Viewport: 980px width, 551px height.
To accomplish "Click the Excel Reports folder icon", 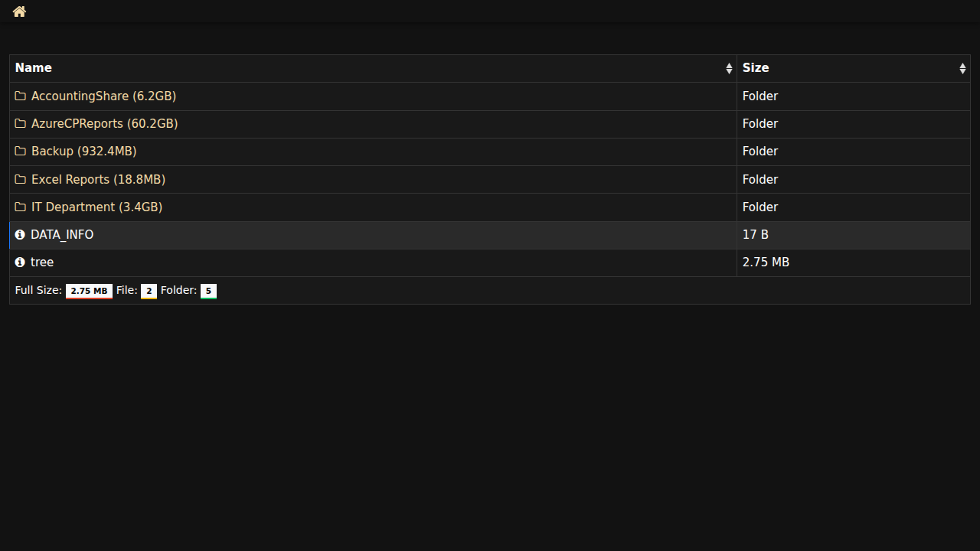I will 21,180.
